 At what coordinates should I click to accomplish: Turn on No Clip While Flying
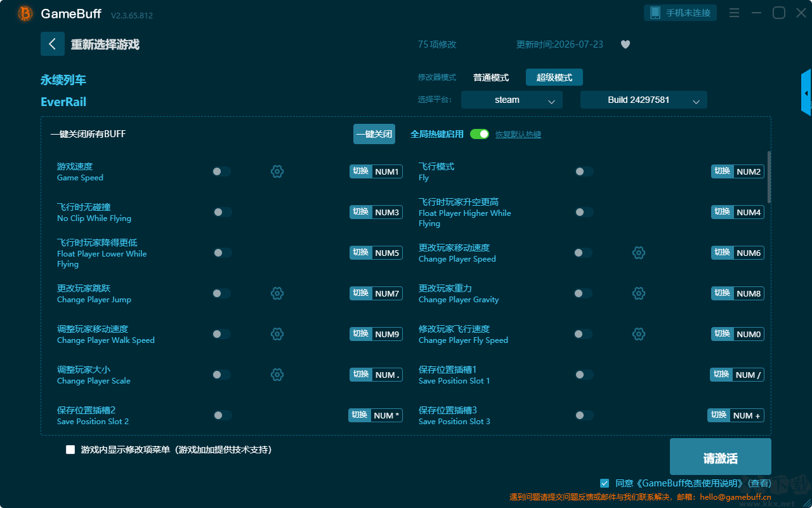(222, 212)
